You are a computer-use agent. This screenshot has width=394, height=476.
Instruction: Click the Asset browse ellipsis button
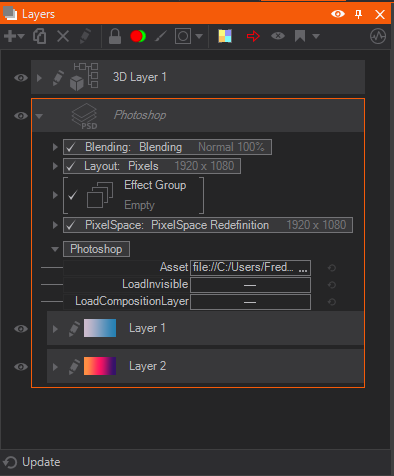point(303,268)
